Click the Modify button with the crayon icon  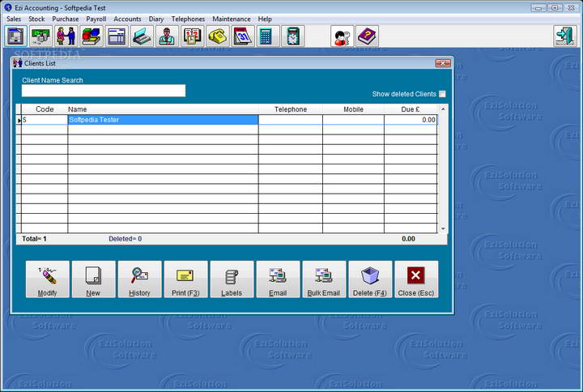pos(47,279)
